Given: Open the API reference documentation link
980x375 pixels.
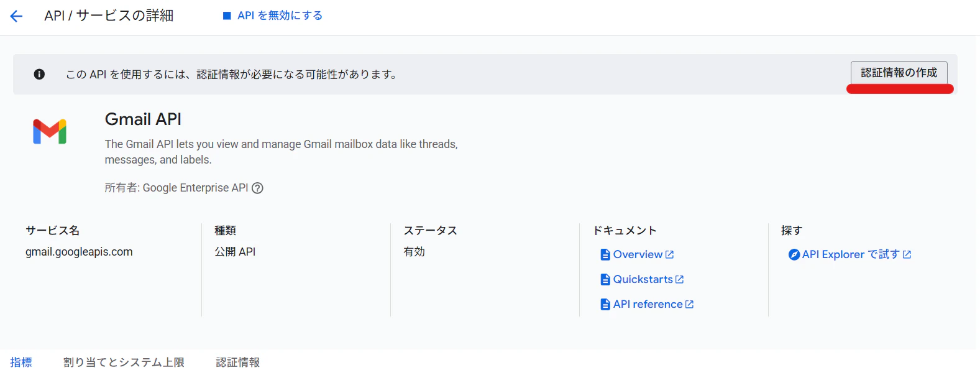Looking at the screenshot, I should click(648, 304).
